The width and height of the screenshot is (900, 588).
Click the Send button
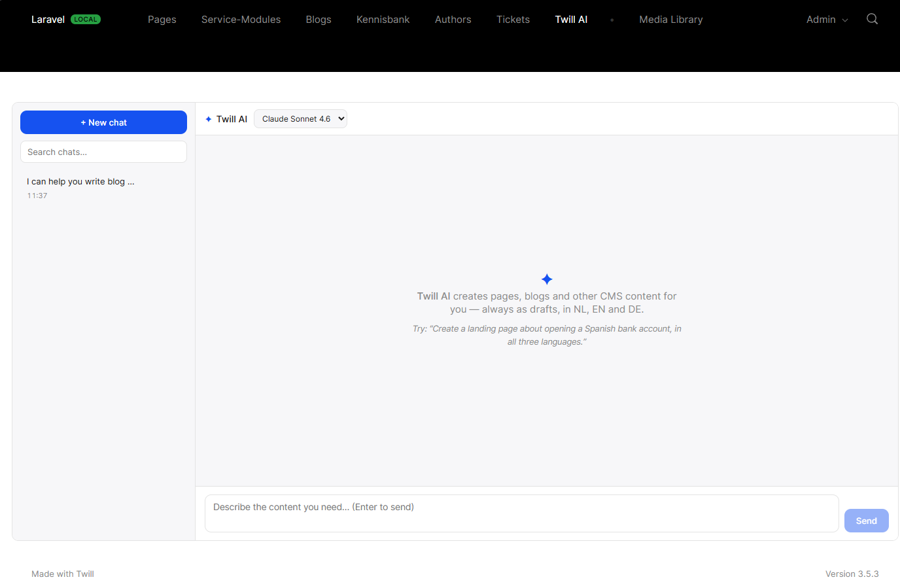point(867,521)
